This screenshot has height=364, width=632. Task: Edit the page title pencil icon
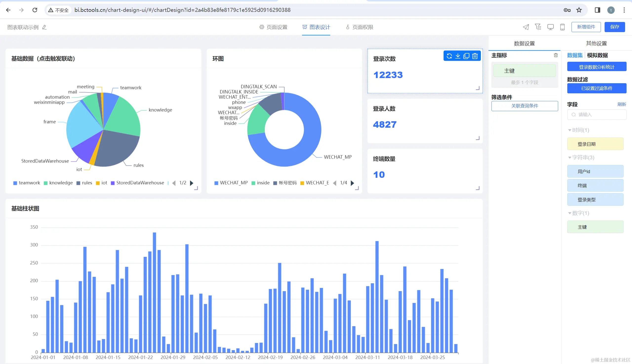tap(44, 27)
